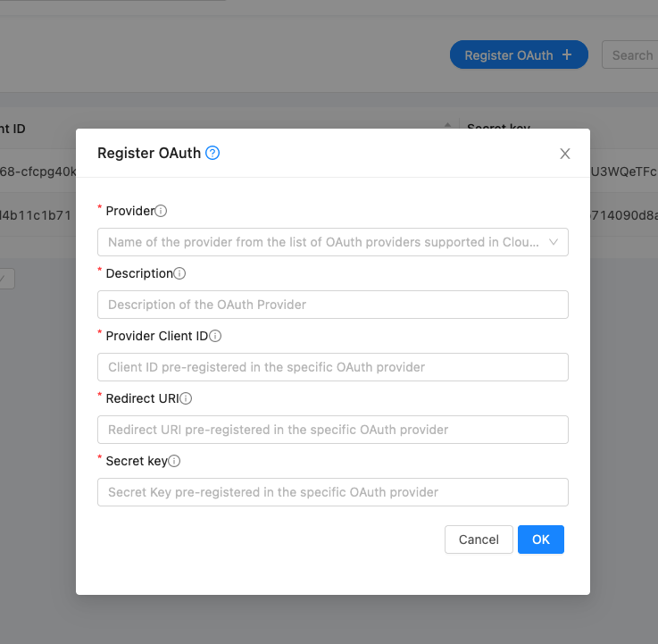Viewport: 658px width, 644px height.
Task: Click the Secret key info icon
Action: click(x=175, y=461)
